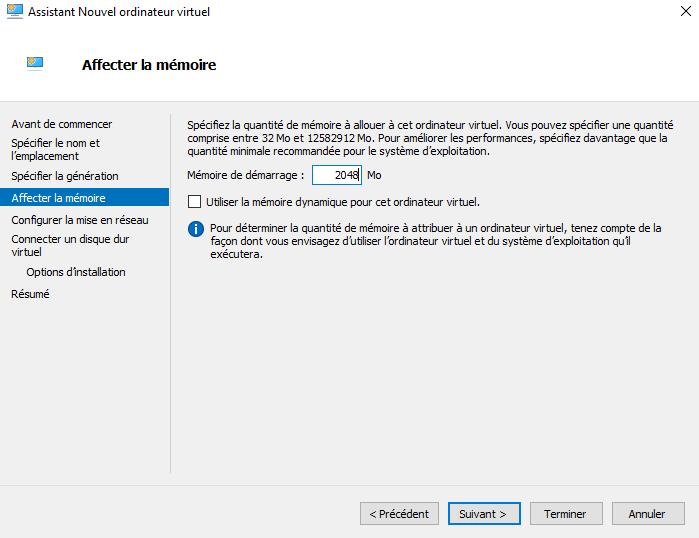The height and width of the screenshot is (538, 699).
Task: Select Affecter la mémoire in the sidebar
Action: (58, 198)
